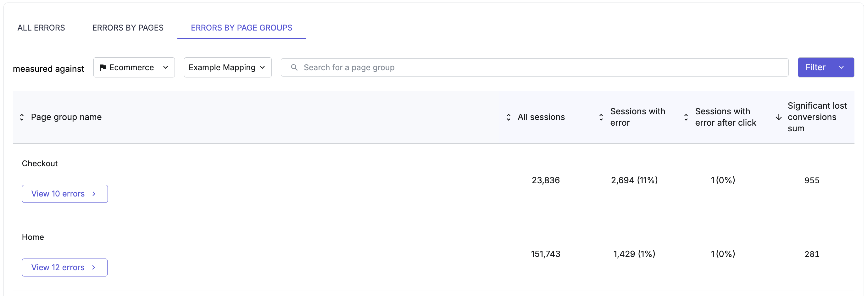Select the 151,743 sessions value

(x=546, y=254)
